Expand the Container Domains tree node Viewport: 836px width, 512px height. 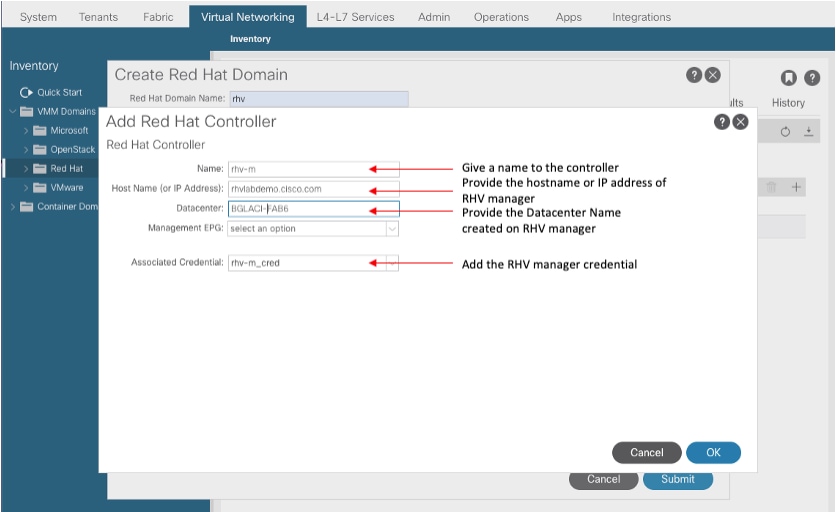[x=13, y=207]
